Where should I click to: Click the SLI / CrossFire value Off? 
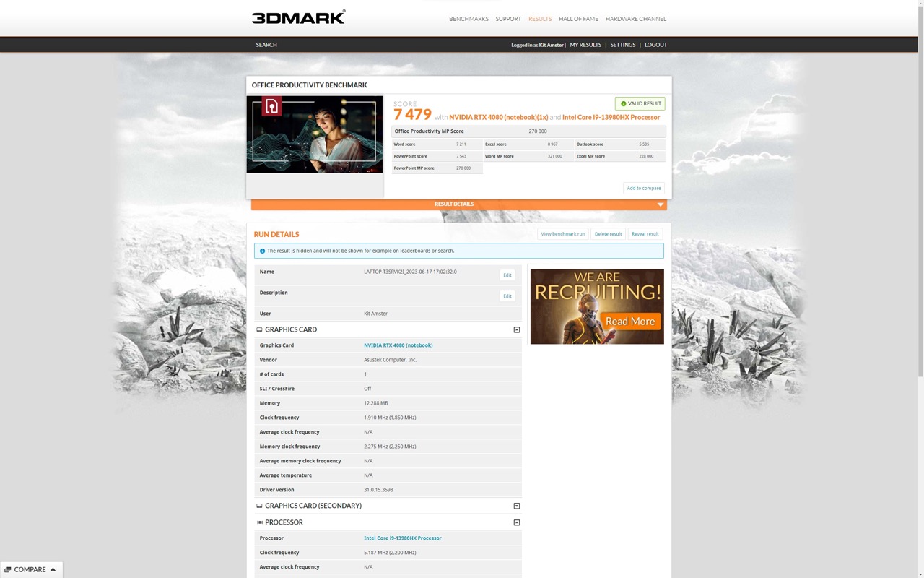[367, 389]
